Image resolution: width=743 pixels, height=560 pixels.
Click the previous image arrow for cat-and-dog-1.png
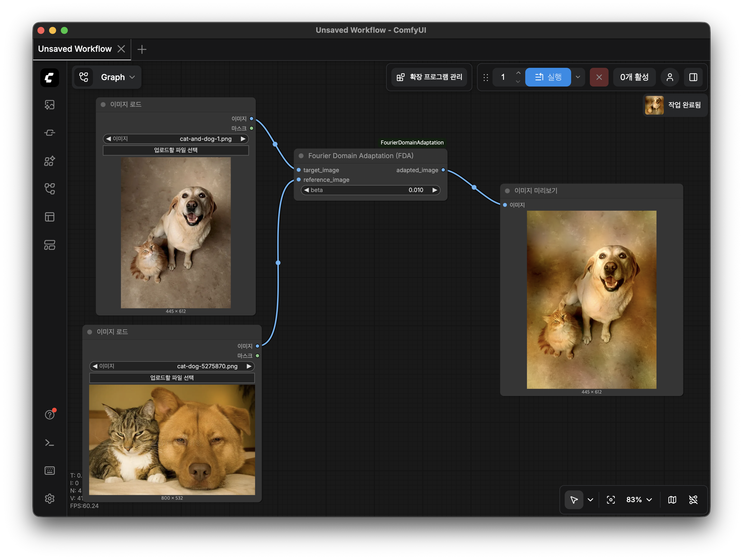coord(108,139)
